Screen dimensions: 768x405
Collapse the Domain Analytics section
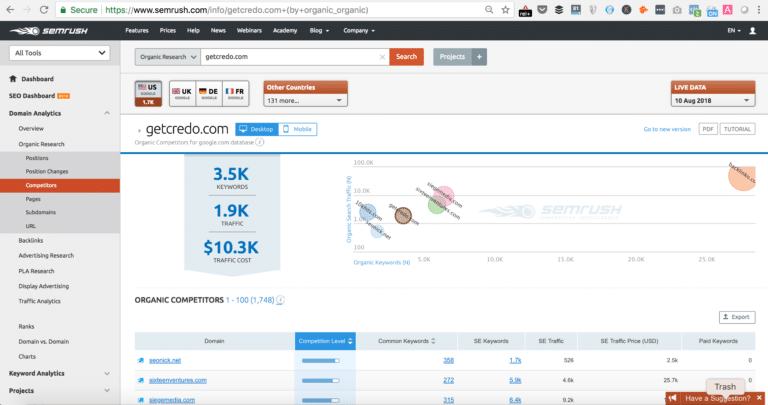107,113
